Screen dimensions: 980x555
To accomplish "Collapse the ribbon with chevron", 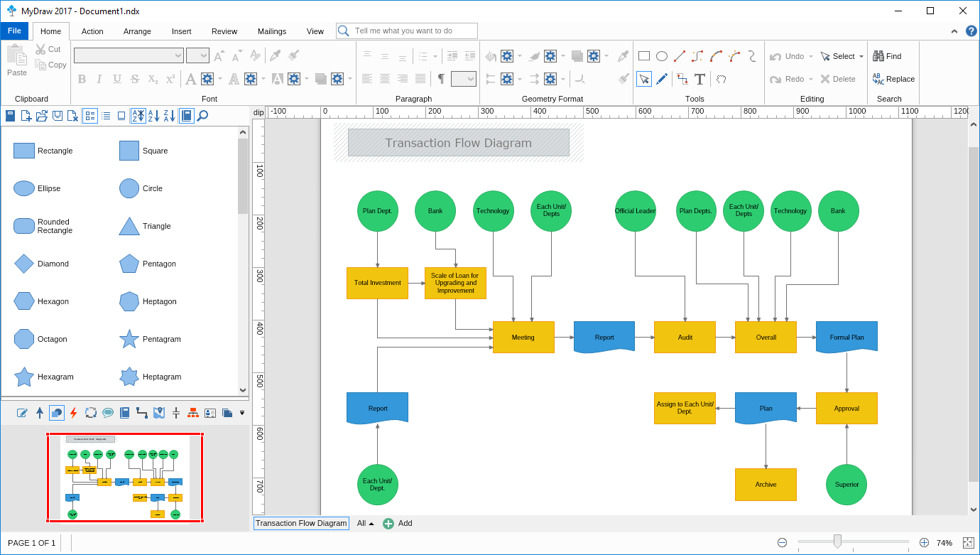I will tap(954, 31).
